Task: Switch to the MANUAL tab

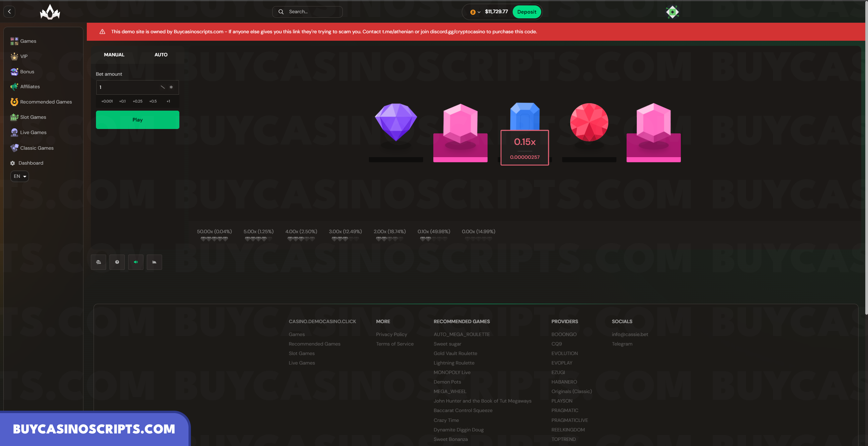Action: pyautogui.click(x=114, y=55)
